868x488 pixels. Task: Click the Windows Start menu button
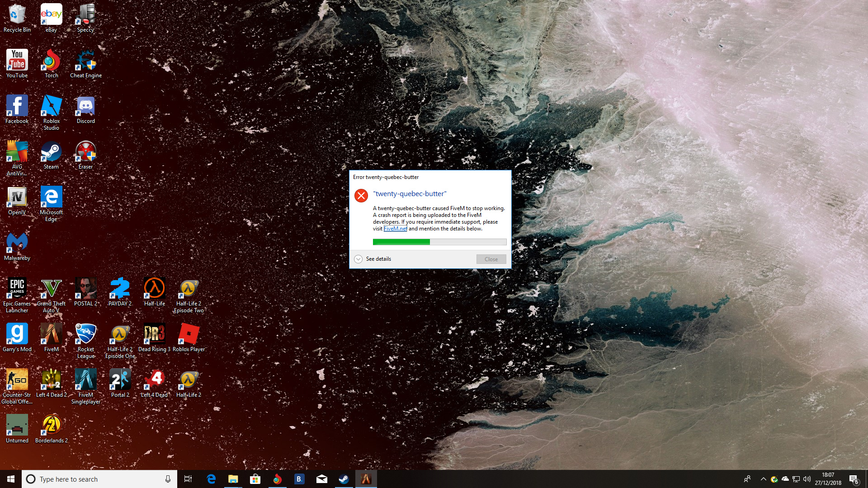click(x=11, y=479)
